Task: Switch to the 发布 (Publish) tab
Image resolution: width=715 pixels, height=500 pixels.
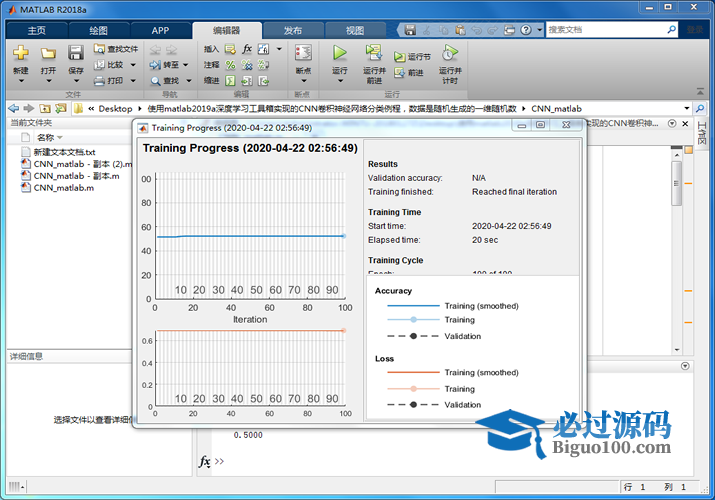Action: pyautogui.click(x=292, y=30)
